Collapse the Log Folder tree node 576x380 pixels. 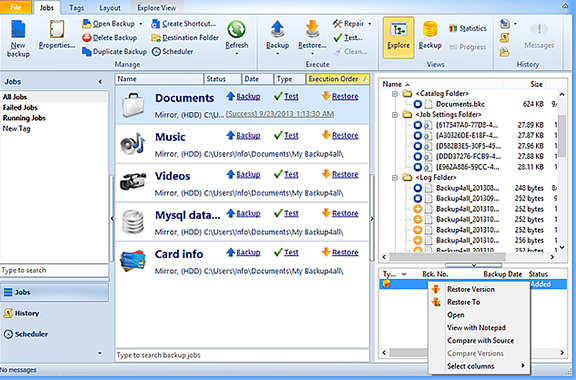[x=395, y=178]
